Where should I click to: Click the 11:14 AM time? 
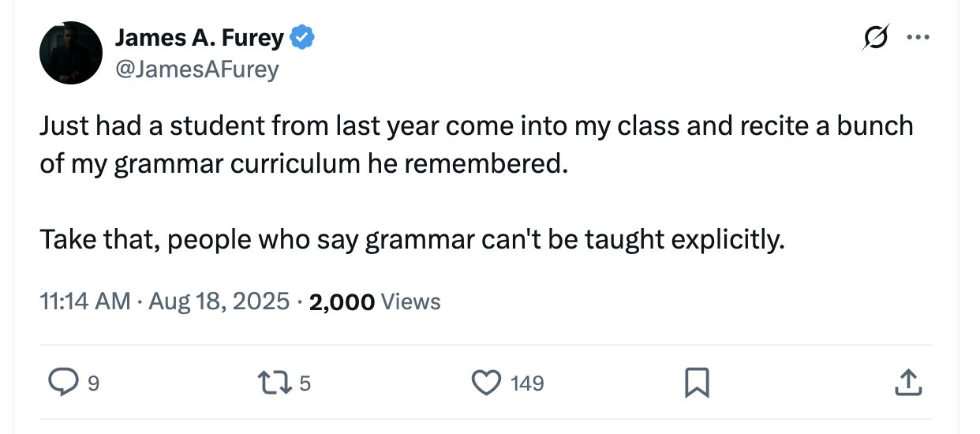point(85,301)
